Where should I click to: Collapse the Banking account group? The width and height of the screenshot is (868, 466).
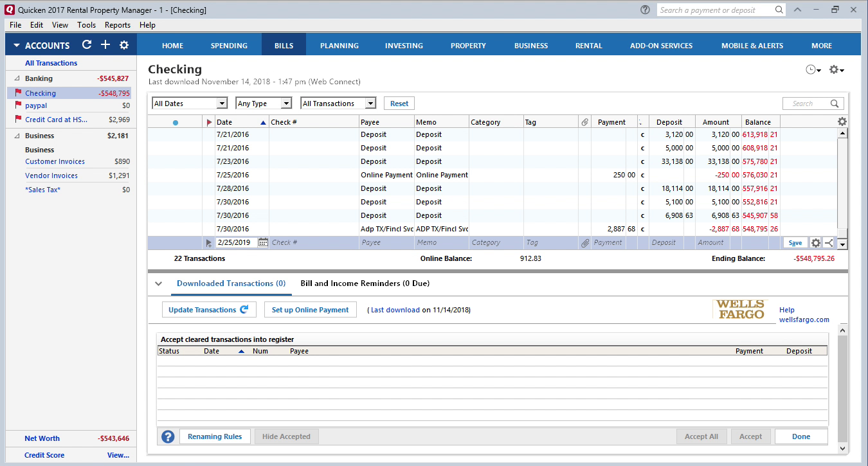(16, 78)
